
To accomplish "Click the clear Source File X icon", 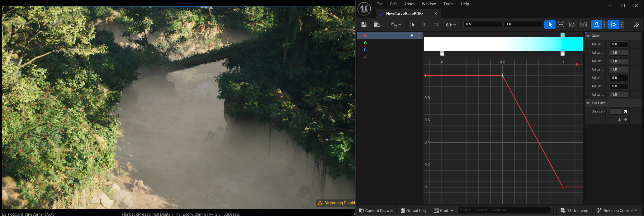I will (626, 111).
